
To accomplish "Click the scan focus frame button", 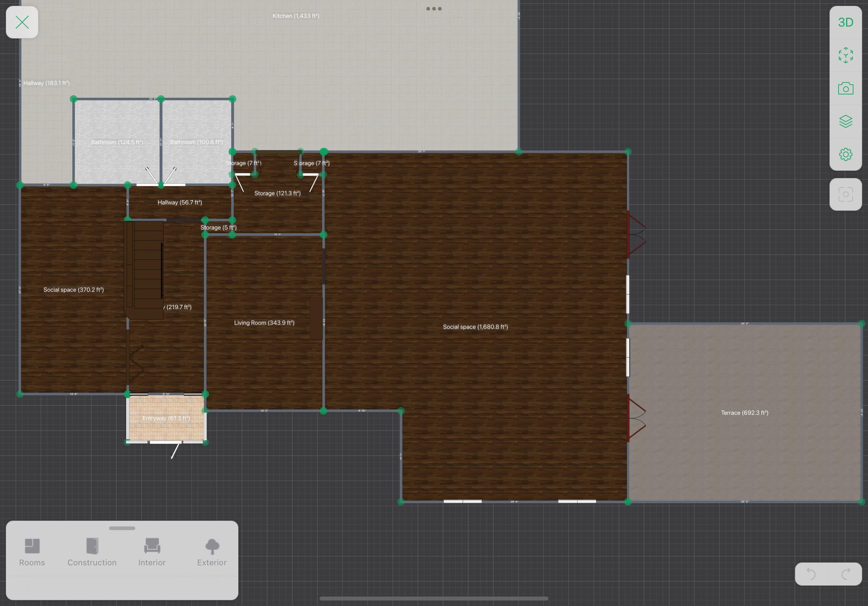I will (845, 195).
